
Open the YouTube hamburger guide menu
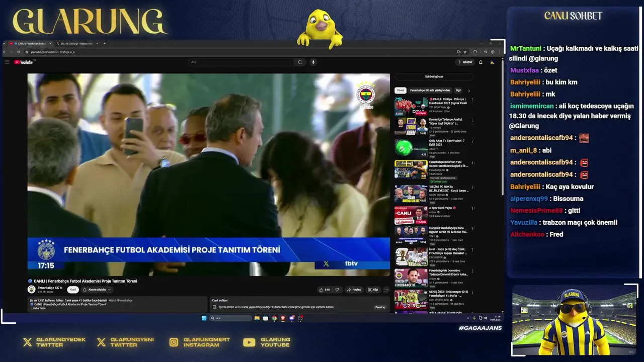point(7,62)
